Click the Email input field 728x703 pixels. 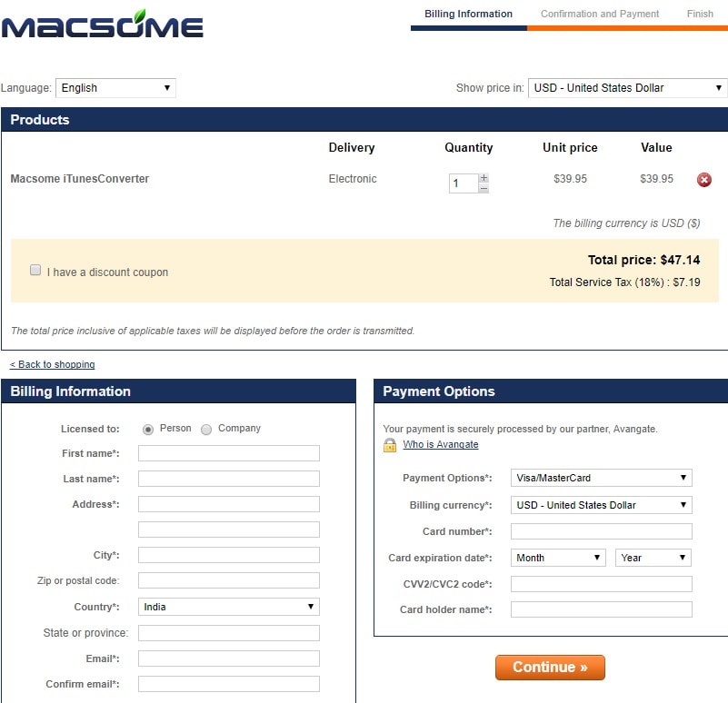coord(229,658)
